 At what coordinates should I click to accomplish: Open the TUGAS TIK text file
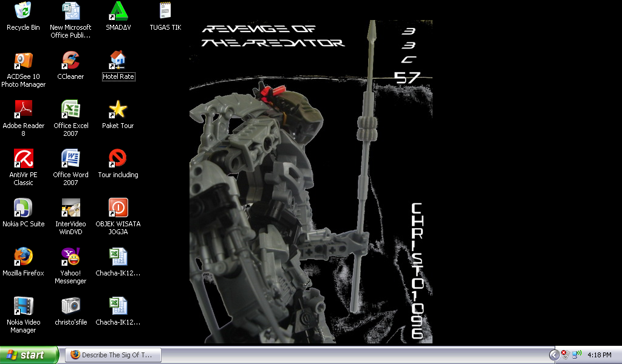click(x=165, y=11)
